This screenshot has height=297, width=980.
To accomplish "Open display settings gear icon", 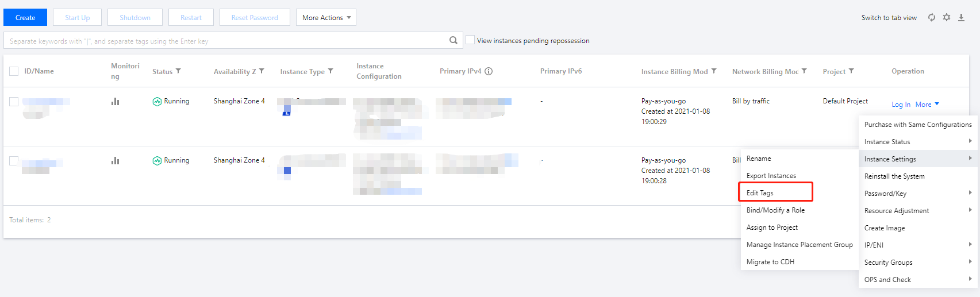I will [947, 17].
